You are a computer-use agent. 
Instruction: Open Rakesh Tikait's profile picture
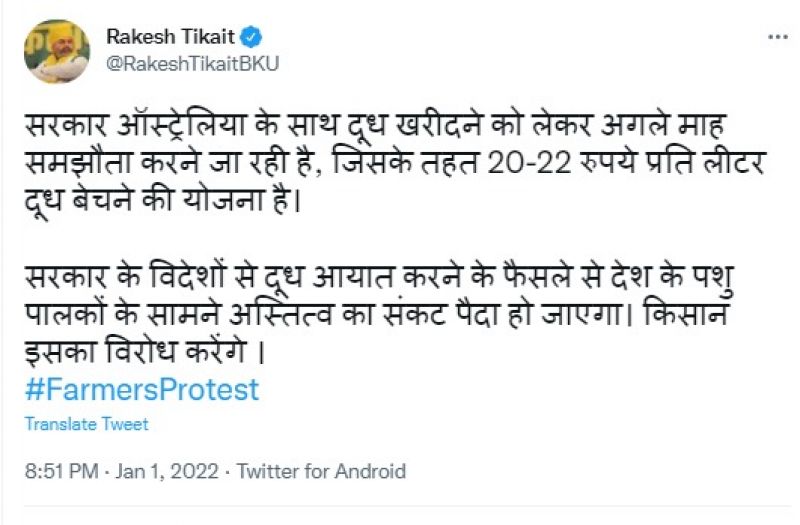pyautogui.click(x=57, y=51)
